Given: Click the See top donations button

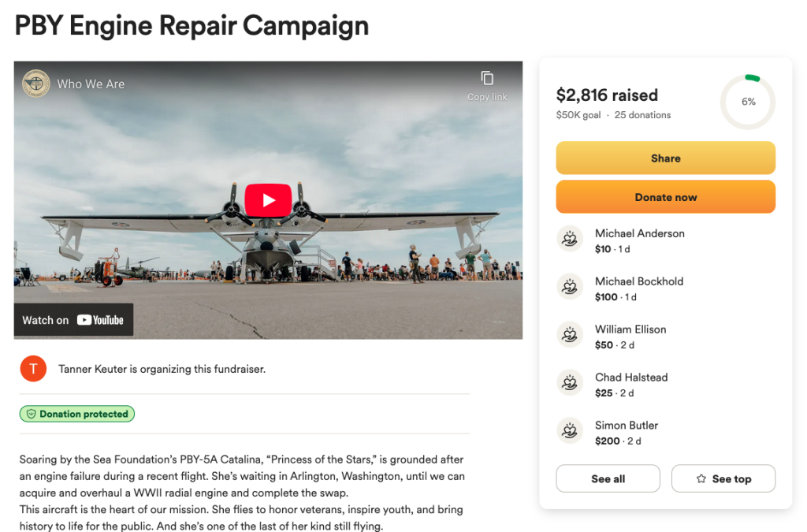Looking at the screenshot, I should pyautogui.click(x=723, y=478).
